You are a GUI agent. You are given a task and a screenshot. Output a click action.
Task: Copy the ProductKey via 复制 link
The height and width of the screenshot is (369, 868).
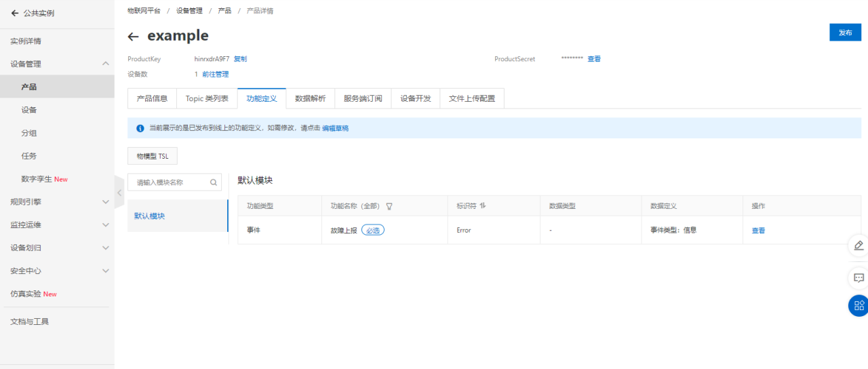pos(240,59)
